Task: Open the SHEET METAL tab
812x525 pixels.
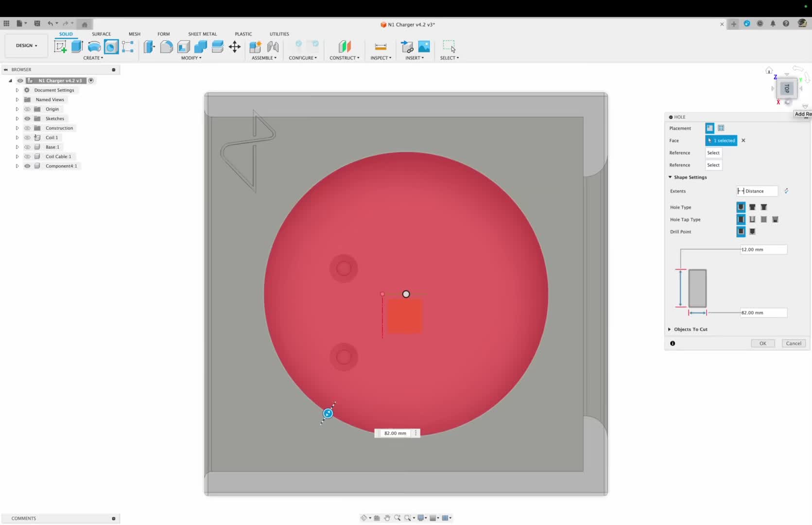Action: [202, 34]
